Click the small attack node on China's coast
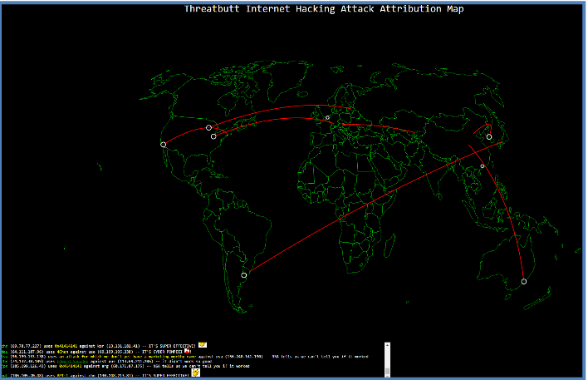 click(x=483, y=166)
